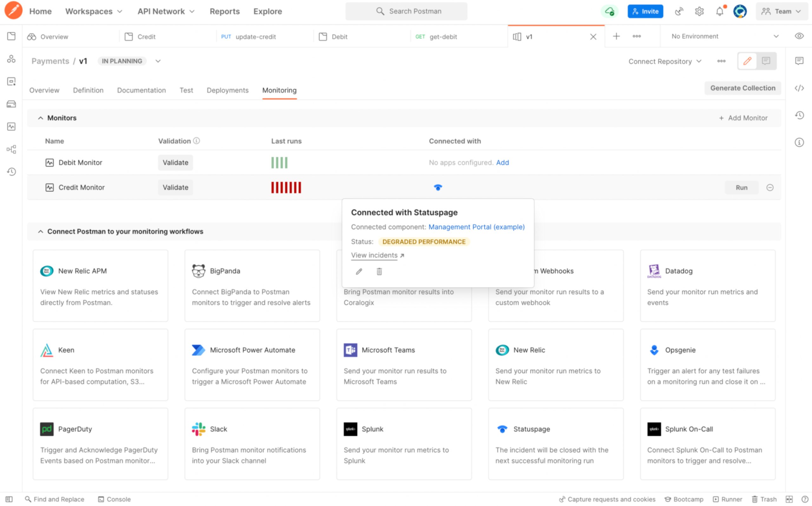Screen dimensions: 812x506
Task: Open the comments icon in right sidebar
Action: (x=799, y=61)
